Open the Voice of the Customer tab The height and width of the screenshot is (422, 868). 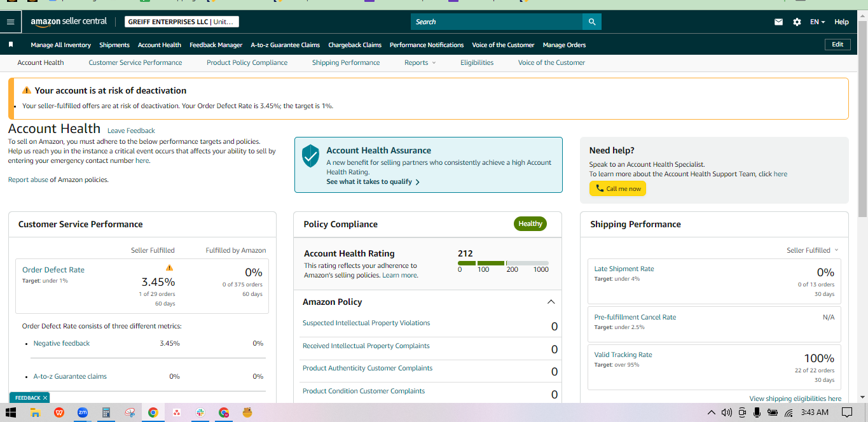551,62
